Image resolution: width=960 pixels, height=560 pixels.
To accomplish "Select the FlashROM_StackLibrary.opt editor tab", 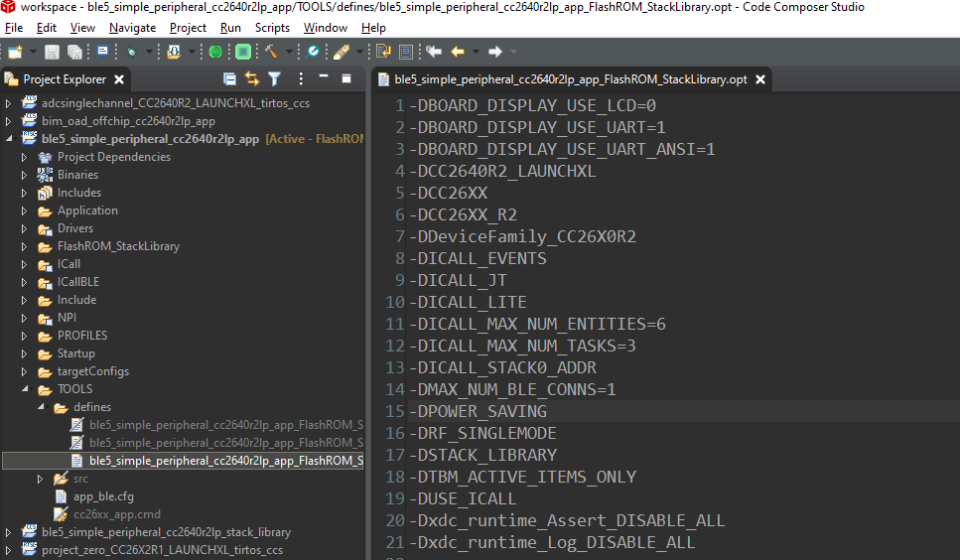I will coord(571,79).
